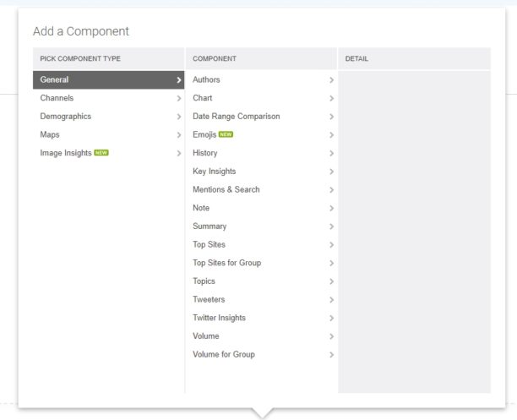
Task: Choose the Volume for Group component
Action: click(x=223, y=354)
